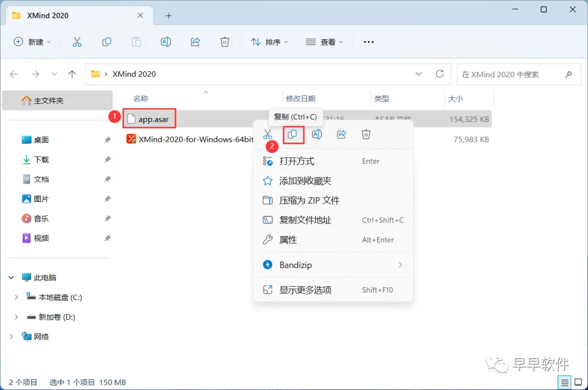Add a new tab with plus
This screenshot has width=588, height=390.
pyautogui.click(x=169, y=16)
